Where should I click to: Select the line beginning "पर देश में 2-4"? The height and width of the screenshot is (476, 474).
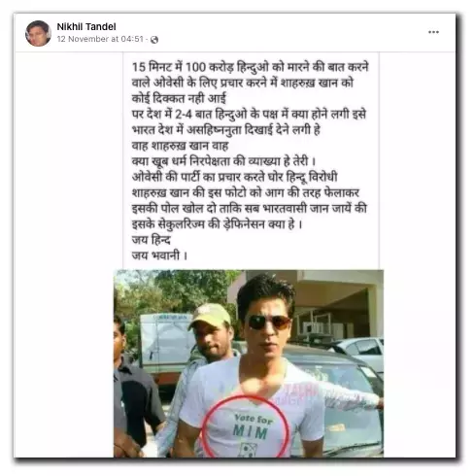[249, 114]
